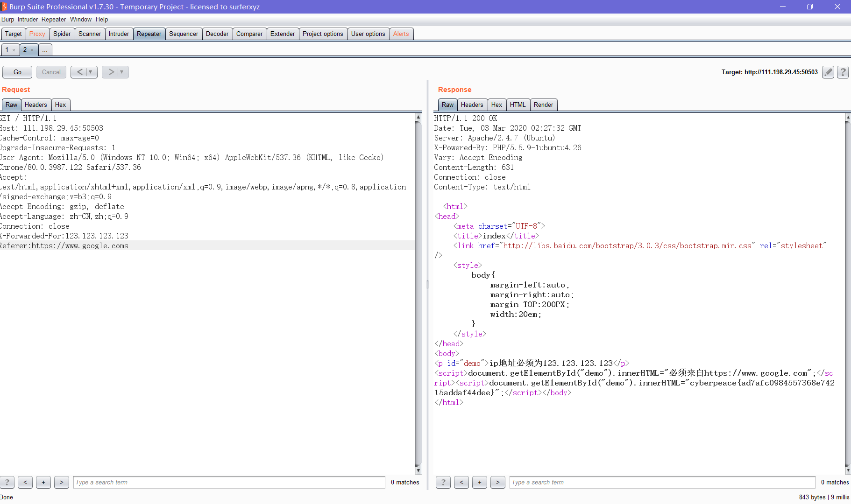Switch to the Extender tab
Screen dimensions: 851x504
(283, 34)
